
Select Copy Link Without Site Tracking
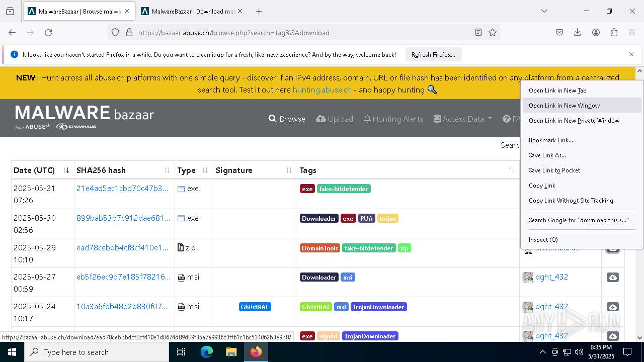point(582,201)
